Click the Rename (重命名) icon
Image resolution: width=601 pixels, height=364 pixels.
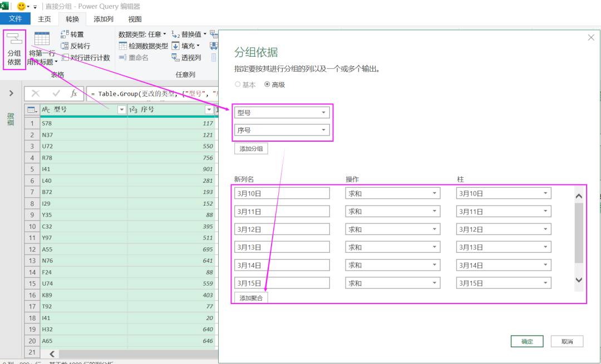[x=123, y=57]
